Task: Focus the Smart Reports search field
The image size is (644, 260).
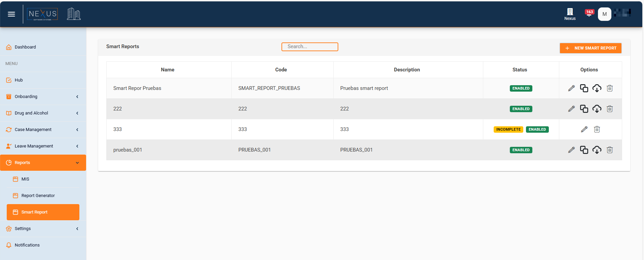Action: pyautogui.click(x=310, y=47)
